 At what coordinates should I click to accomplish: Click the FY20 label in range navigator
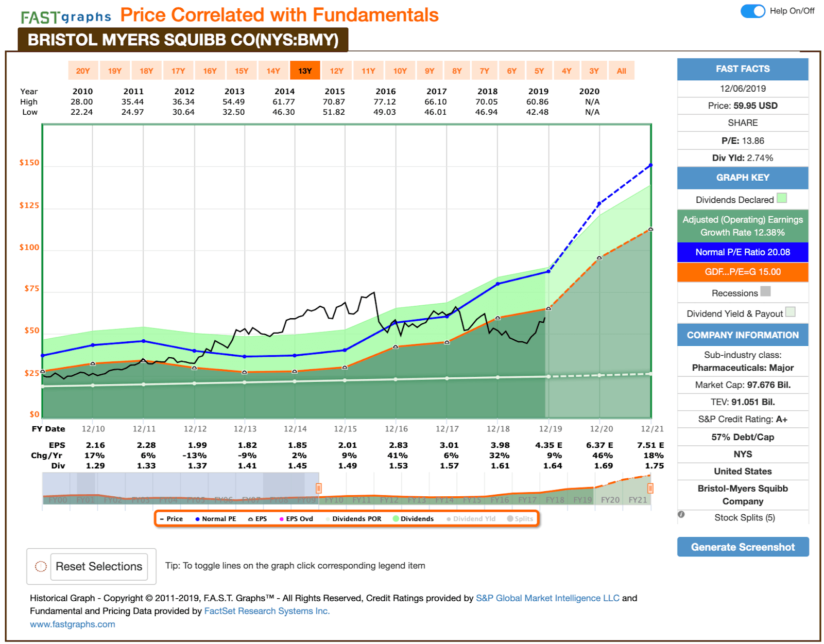(610, 500)
